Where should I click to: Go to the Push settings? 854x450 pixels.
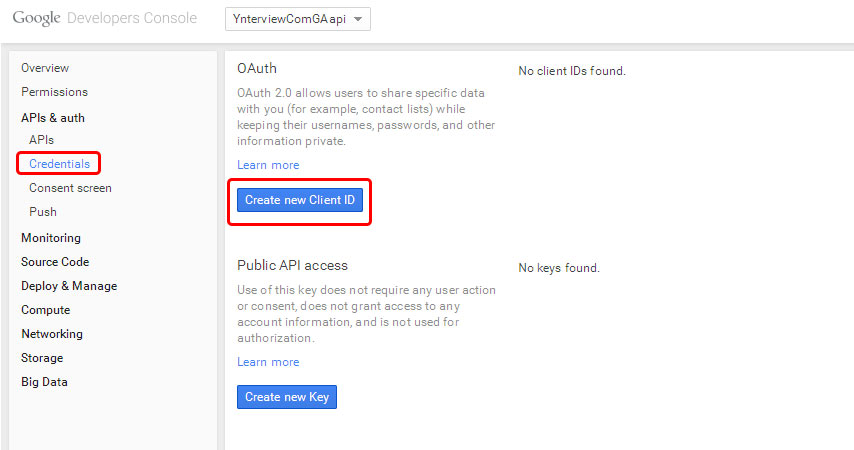pos(42,212)
